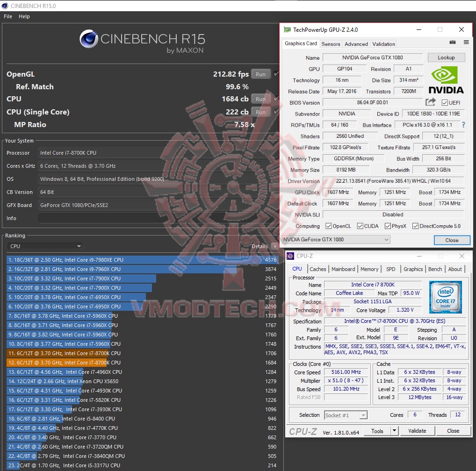Click the Specification field in CPU-Z
The width and height of the screenshot is (476, 471).
tap(395, 321)
